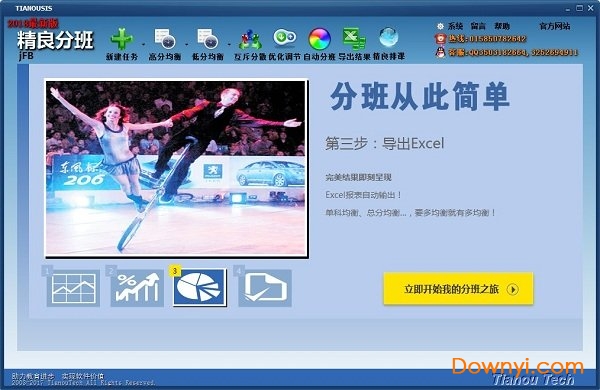Viewport: 600px width, 390px height.
Task: Maximize the TIANOUSIS window
Action: click(x=580, y=8)
